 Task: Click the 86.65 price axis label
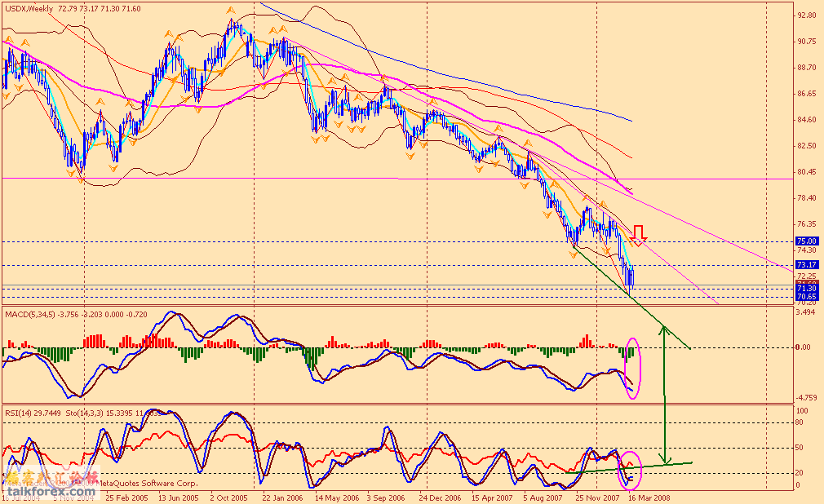[806, 94]
